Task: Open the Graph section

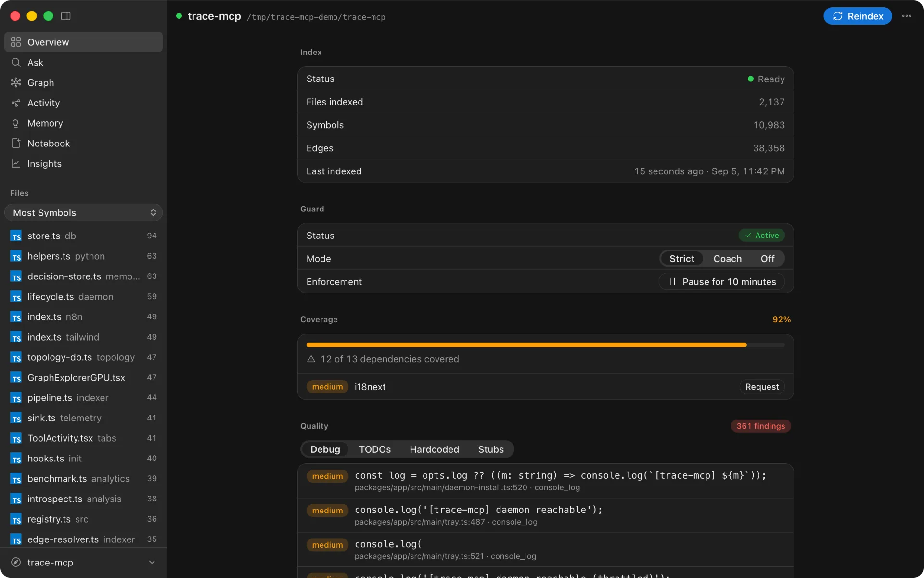Action: (84, 82)
